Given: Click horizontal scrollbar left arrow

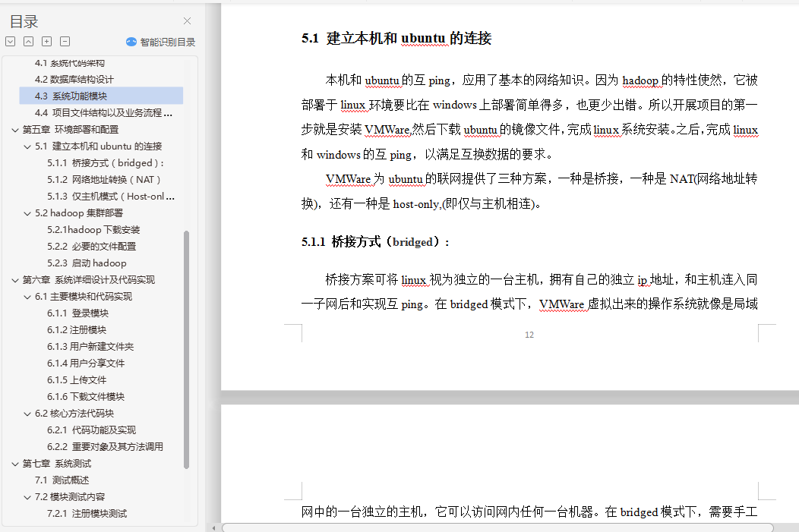Looking at the screenshot, I should pyautogui.click(x=213, y=528).
